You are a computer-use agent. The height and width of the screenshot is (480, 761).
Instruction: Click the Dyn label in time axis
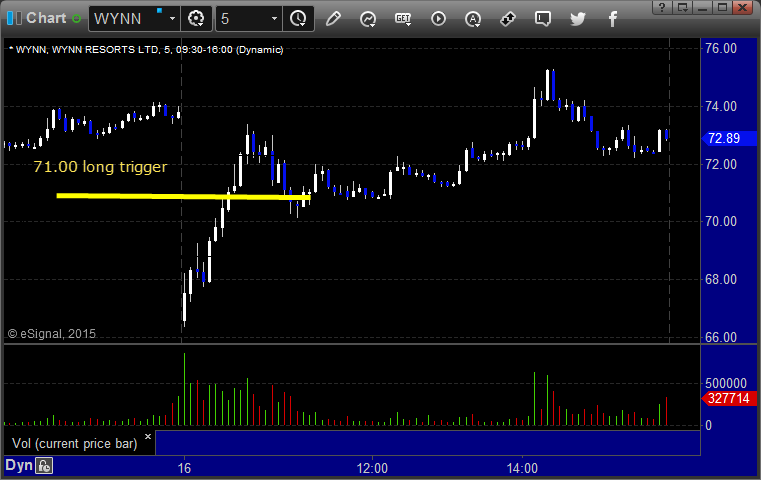[19, 465]
